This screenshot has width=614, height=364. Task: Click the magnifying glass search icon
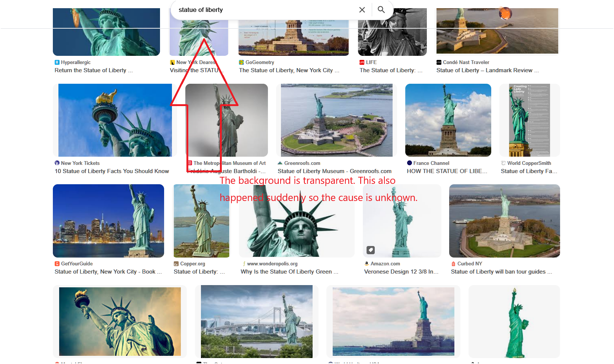(x=381, y=10)
